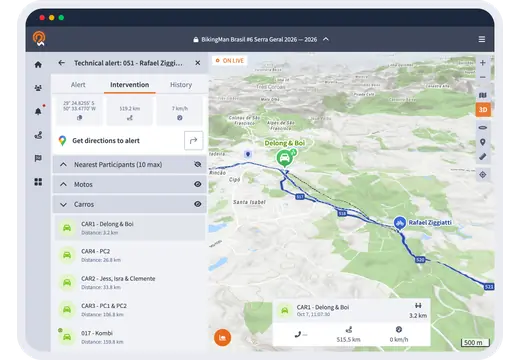Toggle visibility of Carros group

point(198,204)
